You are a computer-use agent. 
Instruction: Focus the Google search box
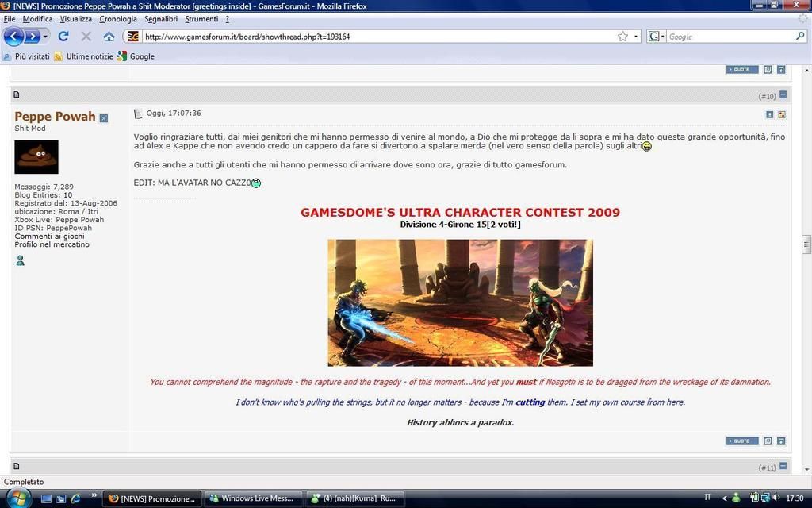(730, 37)
